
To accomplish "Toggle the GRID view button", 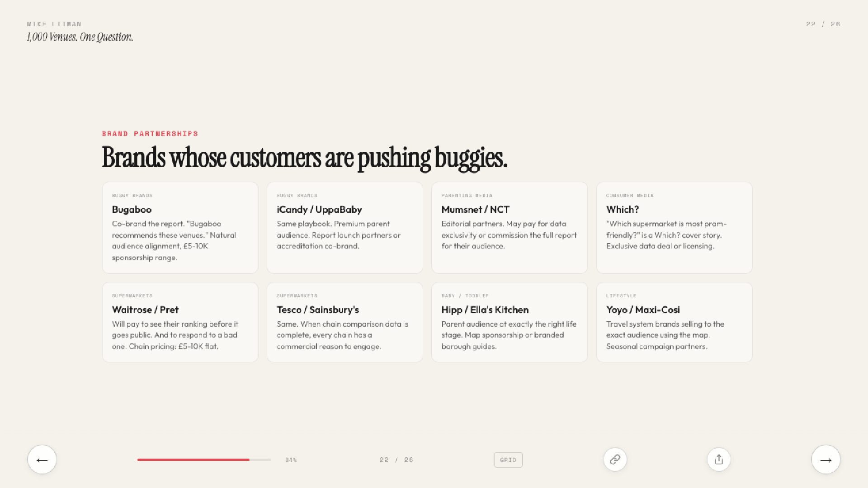I will coord(508,460).
